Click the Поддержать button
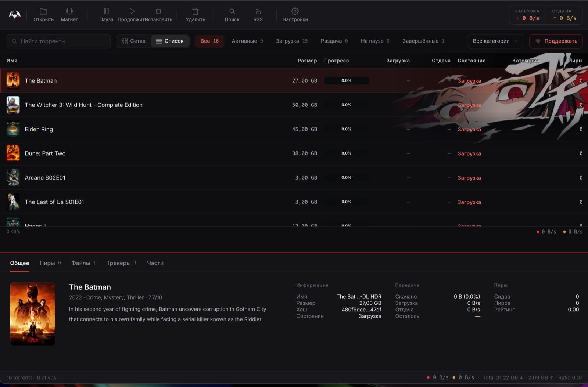This screenshot has height=387, width=588. point(556,41)
